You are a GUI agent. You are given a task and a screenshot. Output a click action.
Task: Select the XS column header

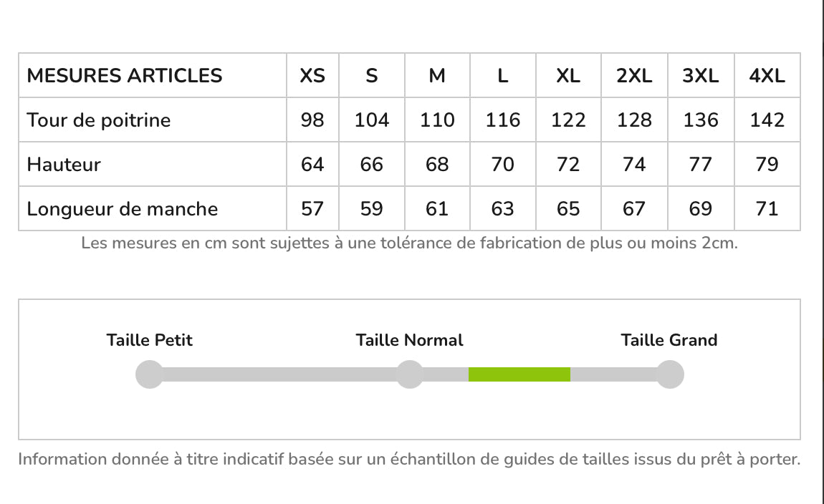(x=312, y=76)
